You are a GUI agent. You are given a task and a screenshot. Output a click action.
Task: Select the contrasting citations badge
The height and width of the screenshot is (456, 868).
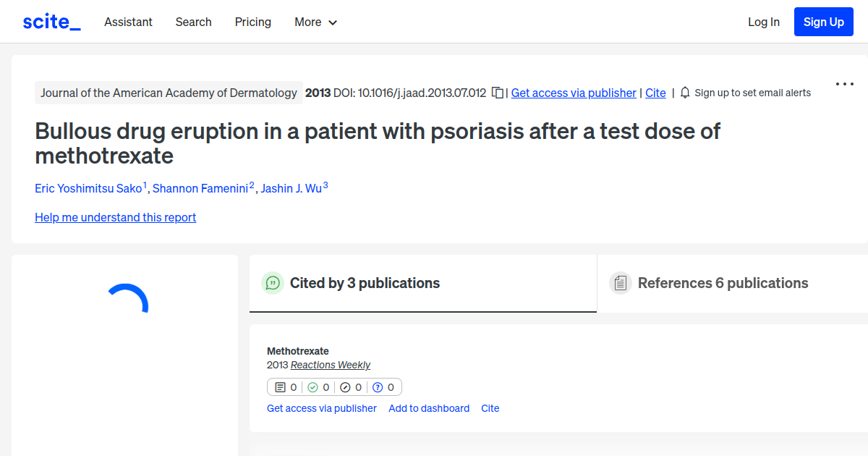pos(352,387)
